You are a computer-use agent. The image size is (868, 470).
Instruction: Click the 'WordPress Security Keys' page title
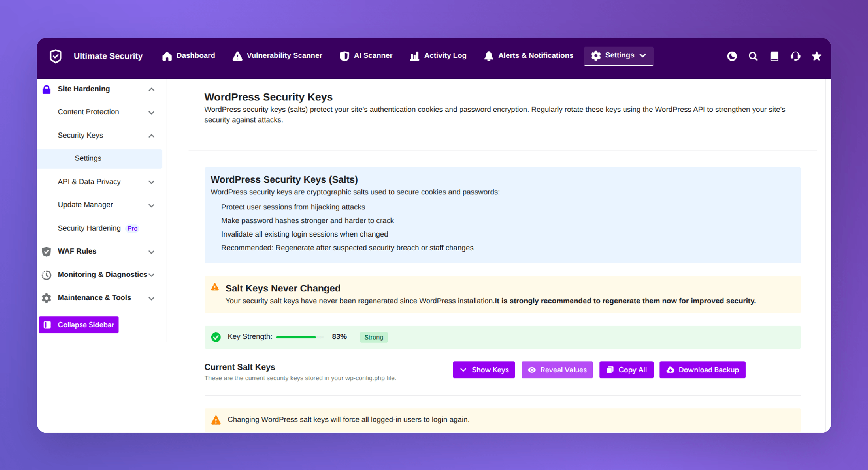point(269,97)
